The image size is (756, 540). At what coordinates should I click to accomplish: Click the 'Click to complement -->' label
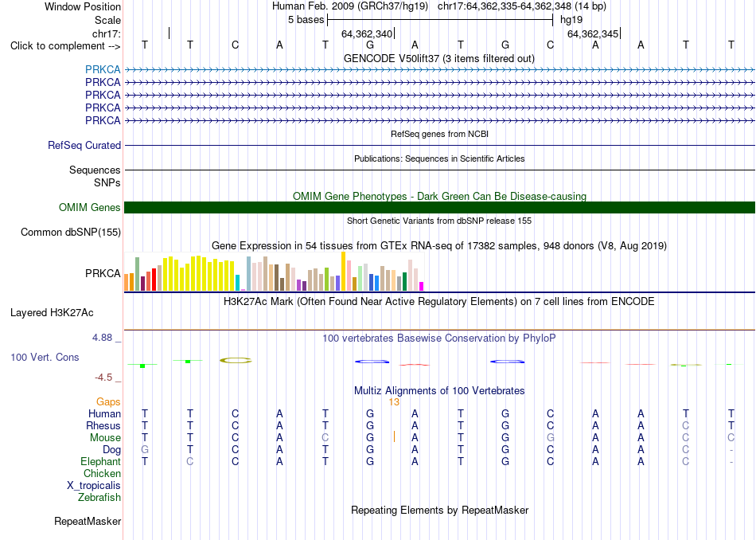(x=65, y=46)
